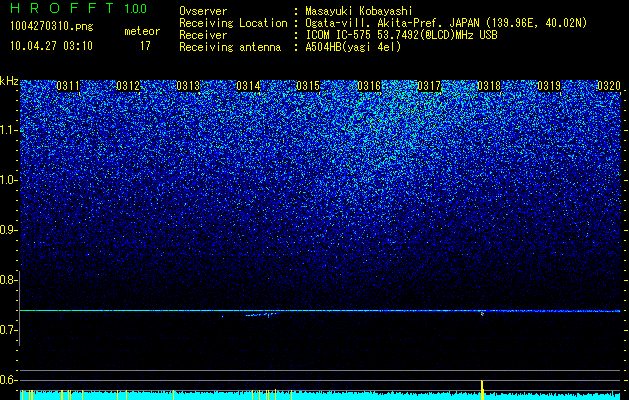
Task: Click the timestamp 10.04.27 03:10
Action: pyautogui.click(x=51, y=46)
